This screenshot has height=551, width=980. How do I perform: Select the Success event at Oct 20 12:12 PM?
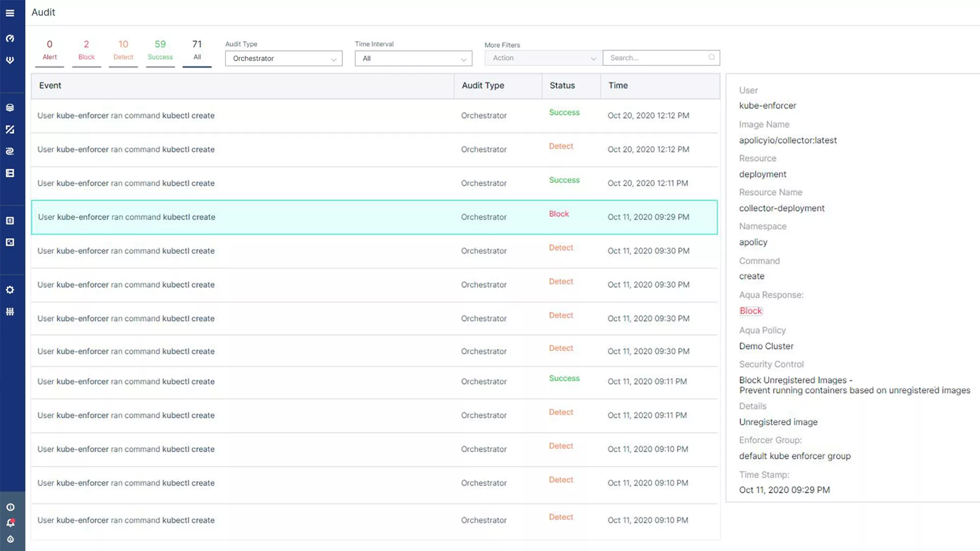coord(375,116)
